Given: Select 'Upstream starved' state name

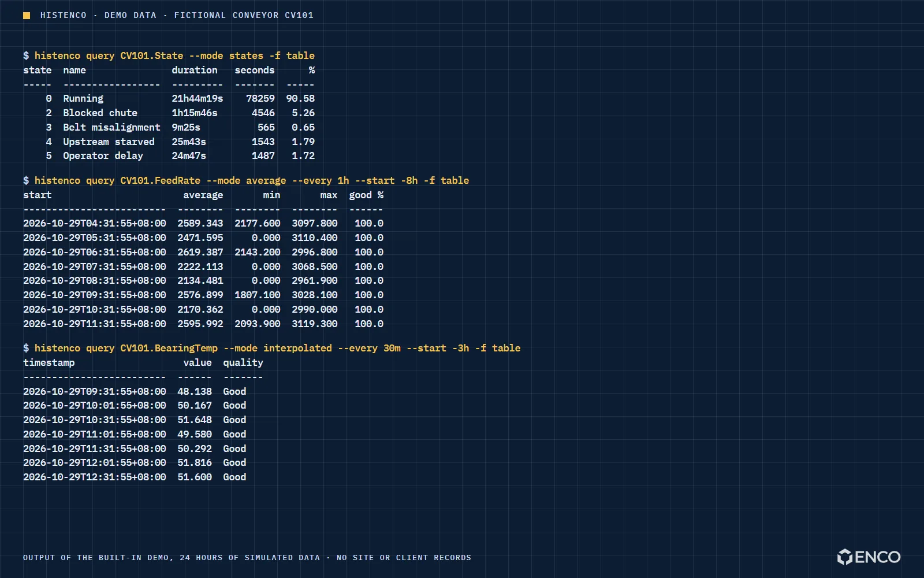Looking at the screenshot, I should tap(109, 142).
